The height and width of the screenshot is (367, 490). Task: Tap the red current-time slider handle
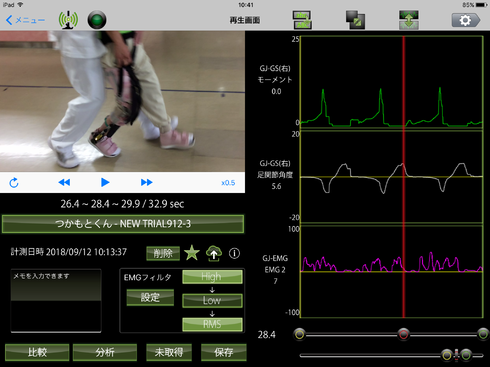pos(403,334)
